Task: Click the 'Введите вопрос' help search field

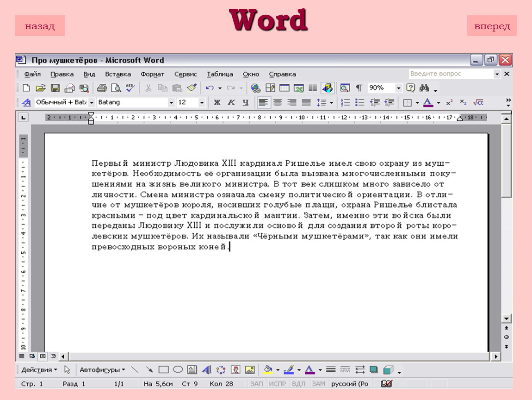Action: [x=451, y=74]
